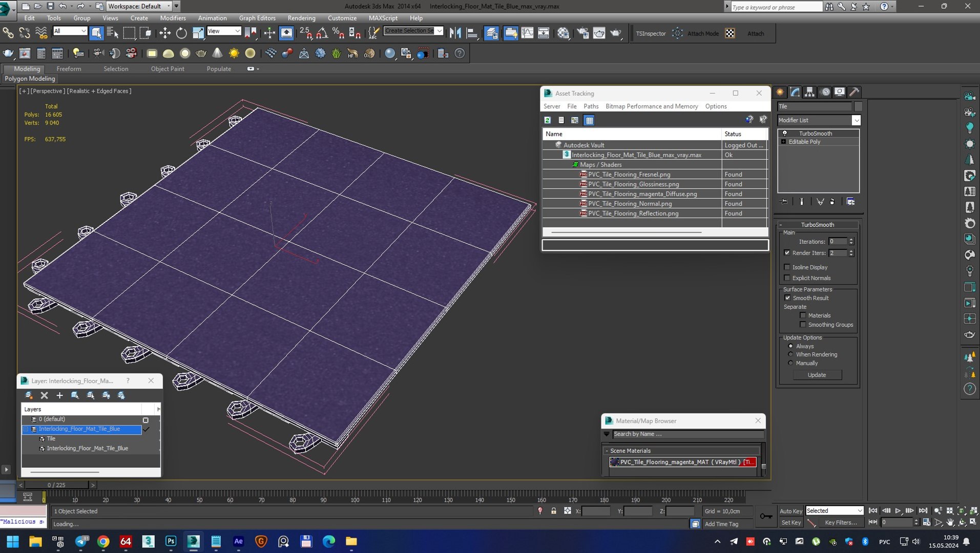Screen dimensions: 980x553
Task: Click the Mirror tool icon
Action: tap(454, 33)
